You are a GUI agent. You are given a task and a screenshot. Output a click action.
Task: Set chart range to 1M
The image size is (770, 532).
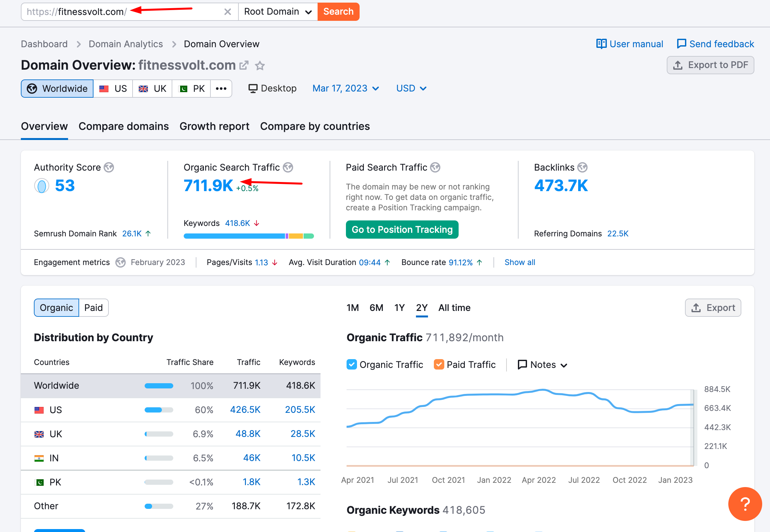(x=352, y=308)
